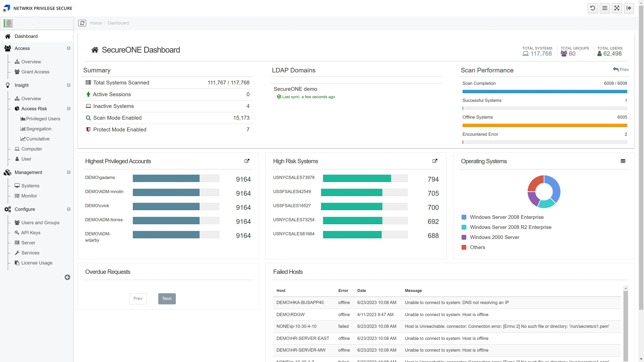This screenshot has width=644, height=362.
Task: Collapse the Insight section in sidebar
Action: click(68, 85)
